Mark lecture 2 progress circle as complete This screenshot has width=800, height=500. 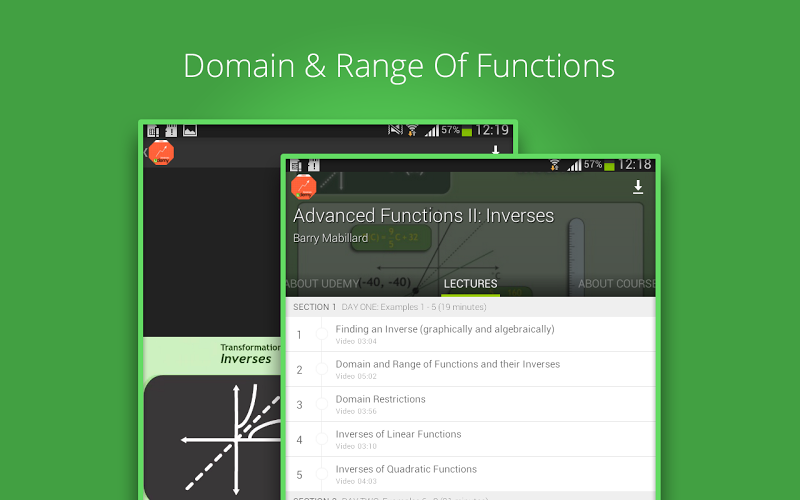(321, 369)
